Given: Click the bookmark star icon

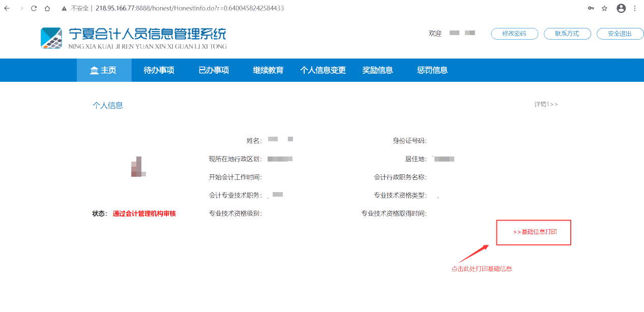Looking at the screenshot, I should [605, 8].
